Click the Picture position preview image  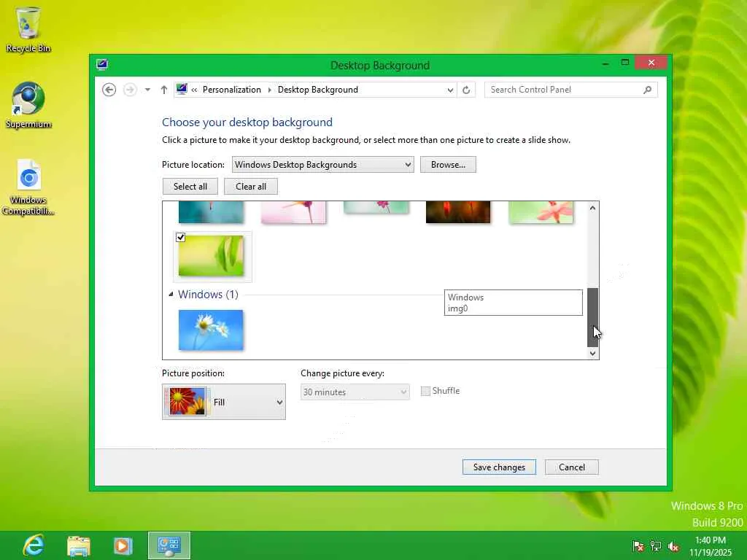tap(187, 402)
